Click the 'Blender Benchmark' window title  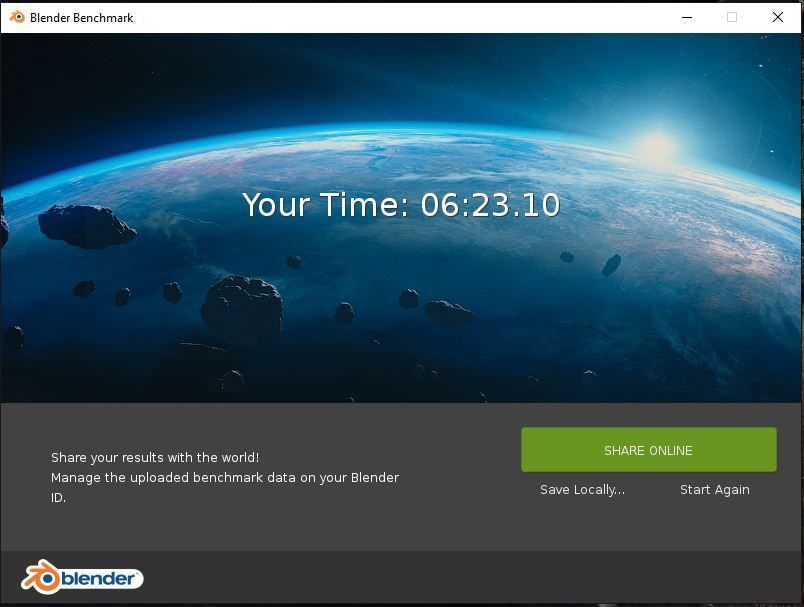(x=82, y=17)
